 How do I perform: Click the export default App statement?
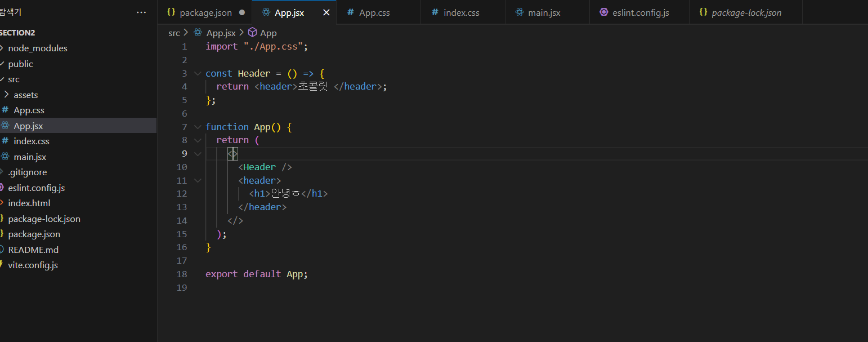(x=257, y=274)
